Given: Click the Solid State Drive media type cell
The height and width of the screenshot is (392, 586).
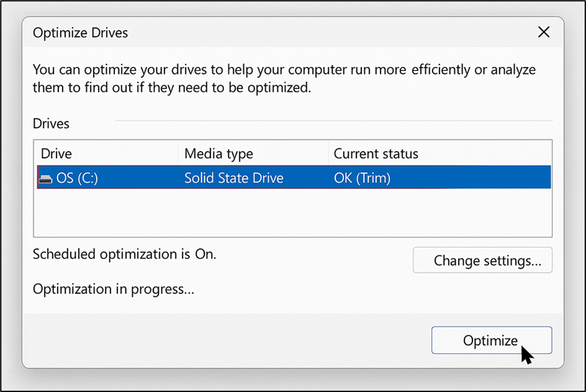Looking at the screenshot, I should pos(234,178).
